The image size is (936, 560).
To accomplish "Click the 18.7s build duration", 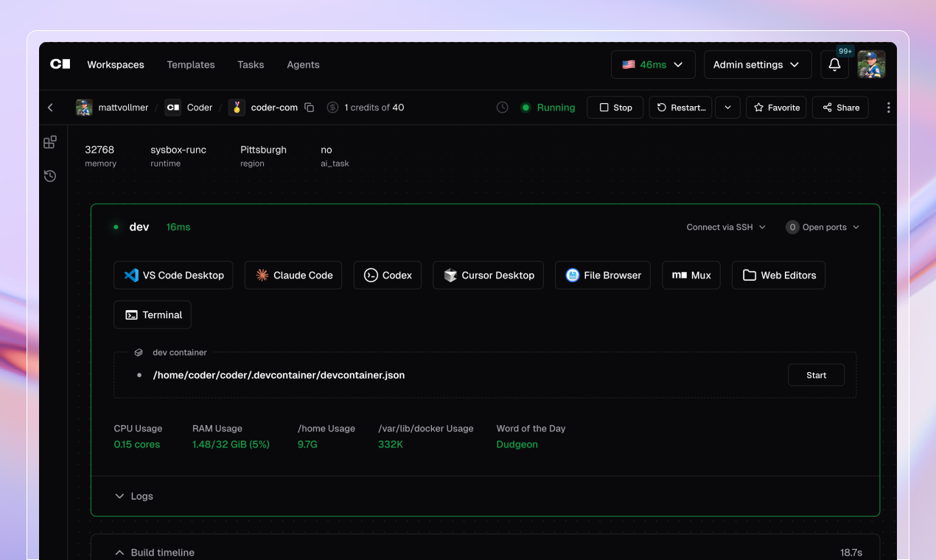I will point(851,553).
